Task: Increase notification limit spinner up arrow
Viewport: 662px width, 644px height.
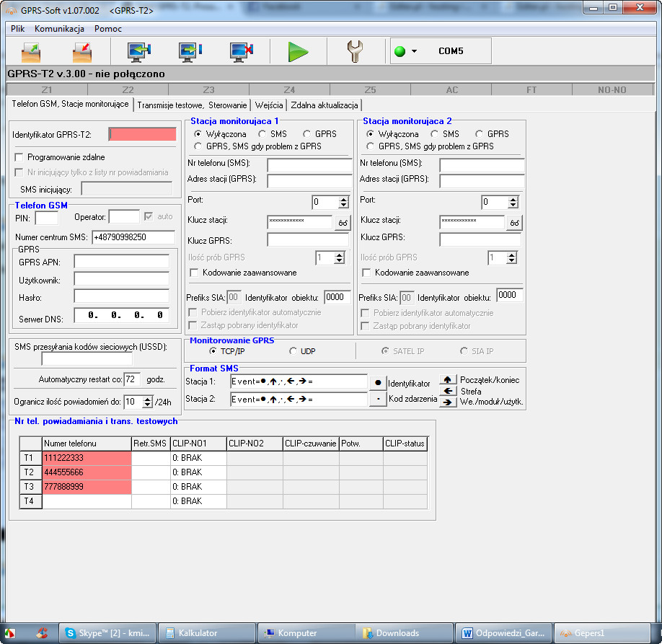Action: [x=147, y=399]
